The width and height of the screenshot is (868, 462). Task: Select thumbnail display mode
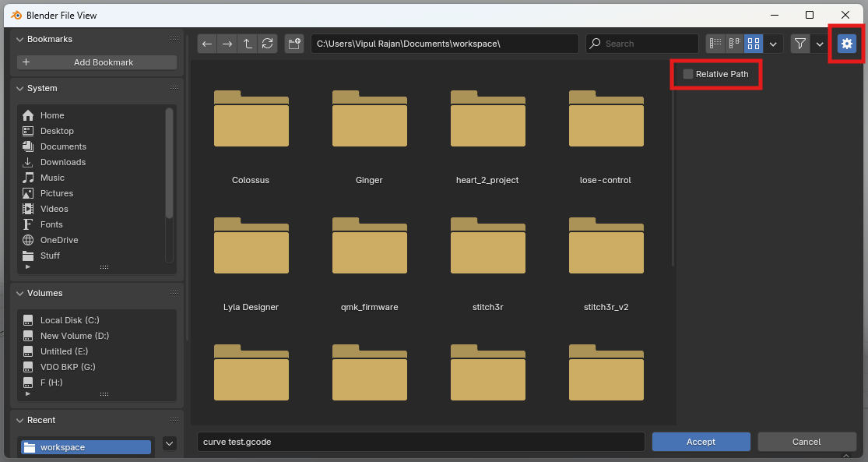[754, 44]
